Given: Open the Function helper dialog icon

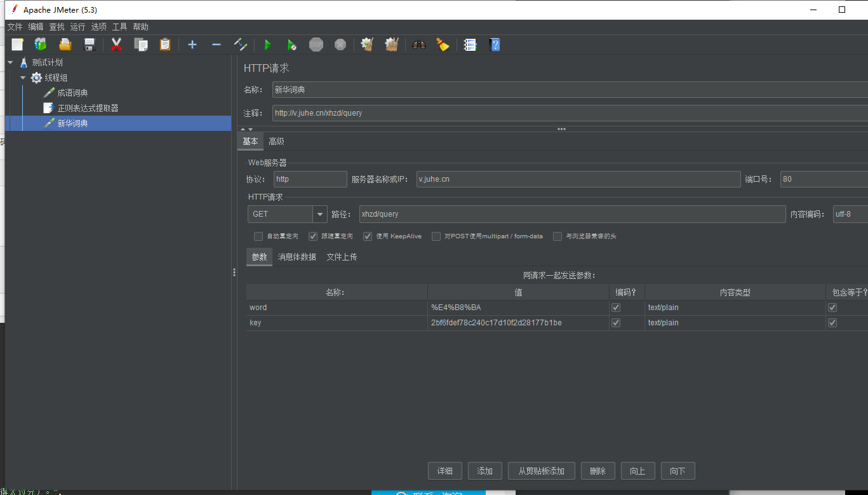Looking at the screenshot, I should coord(470,44).
